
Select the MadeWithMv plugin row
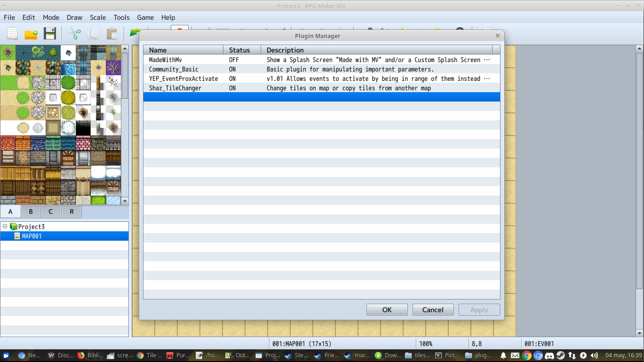coord(322,60)
